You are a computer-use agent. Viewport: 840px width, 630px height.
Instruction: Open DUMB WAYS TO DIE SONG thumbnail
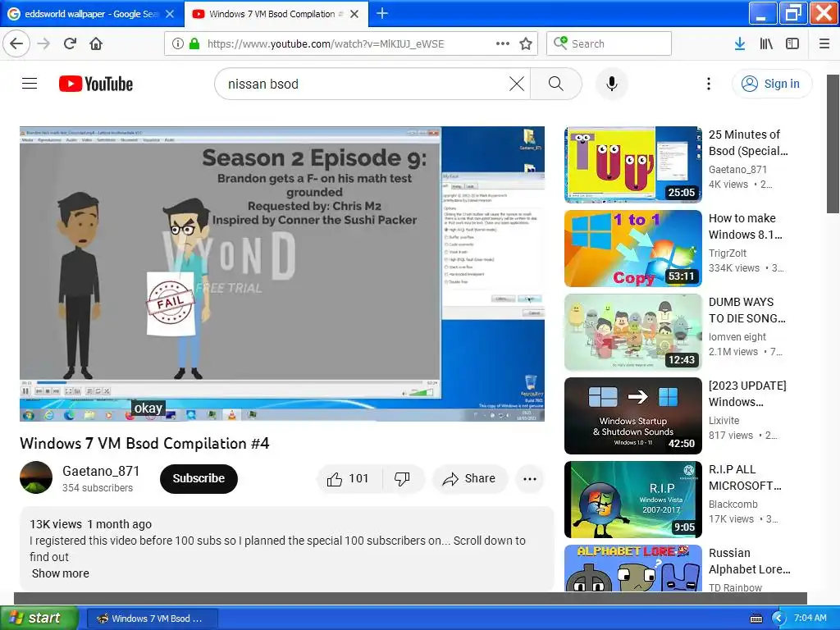click(x=632, y=332)
